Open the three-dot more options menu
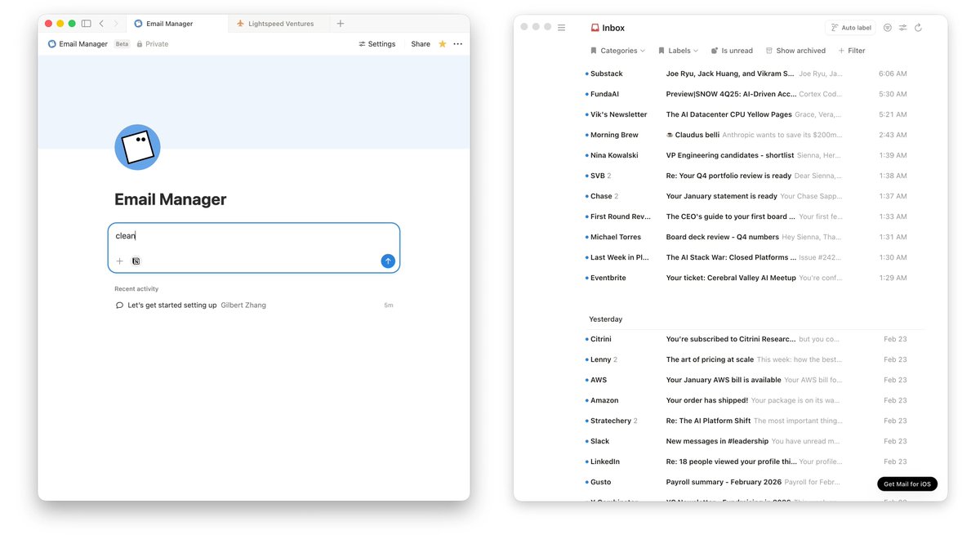The height and width of the screenshot is (535, 980). click(x=457, y=44)
